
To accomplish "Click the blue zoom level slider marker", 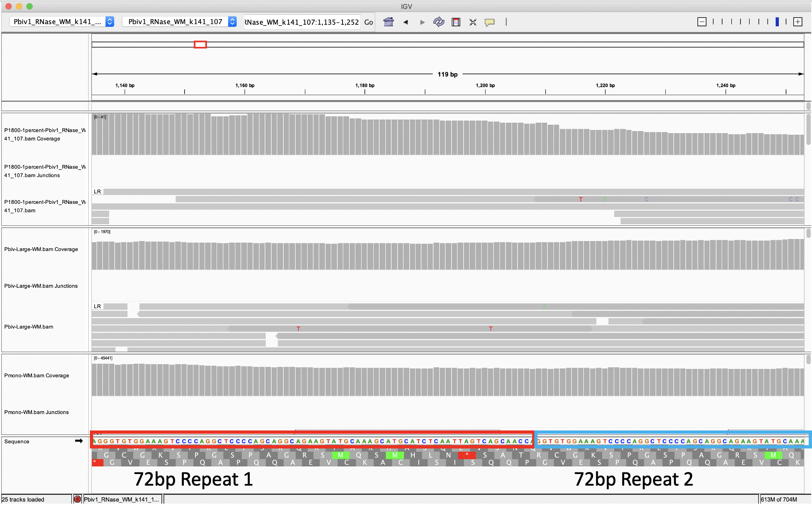I will click(x=777, y=22).
